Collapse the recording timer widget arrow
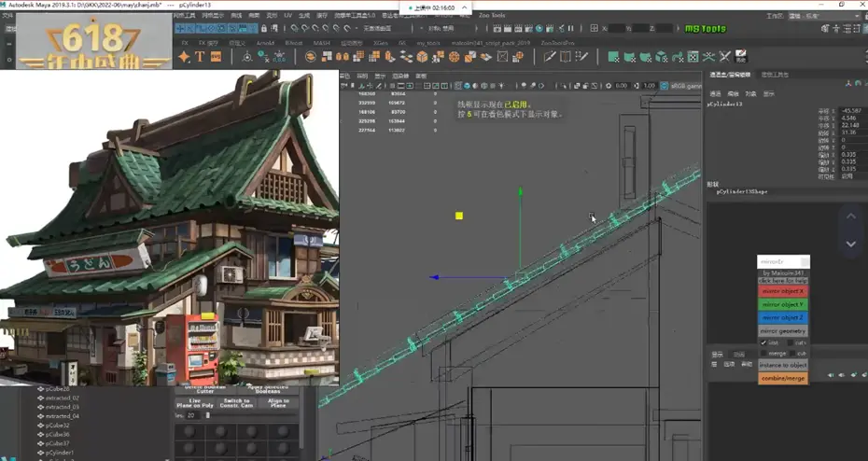 464,7
